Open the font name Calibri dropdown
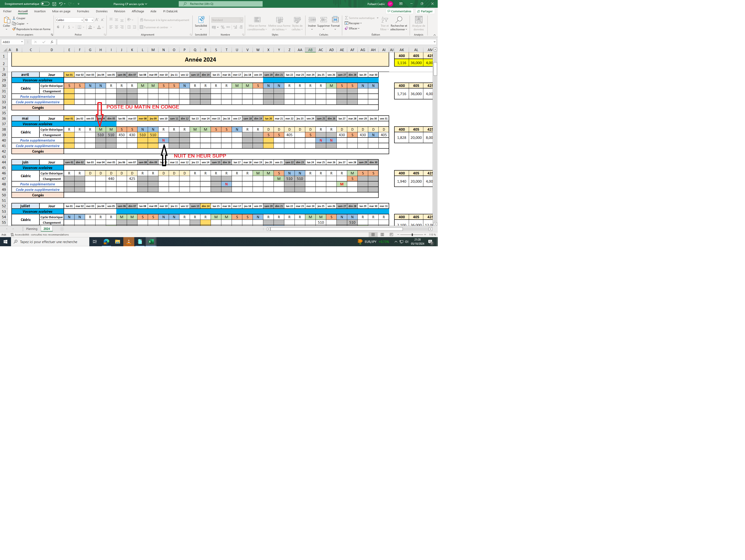This screenshot has height=560, width=745. (82, 20)
